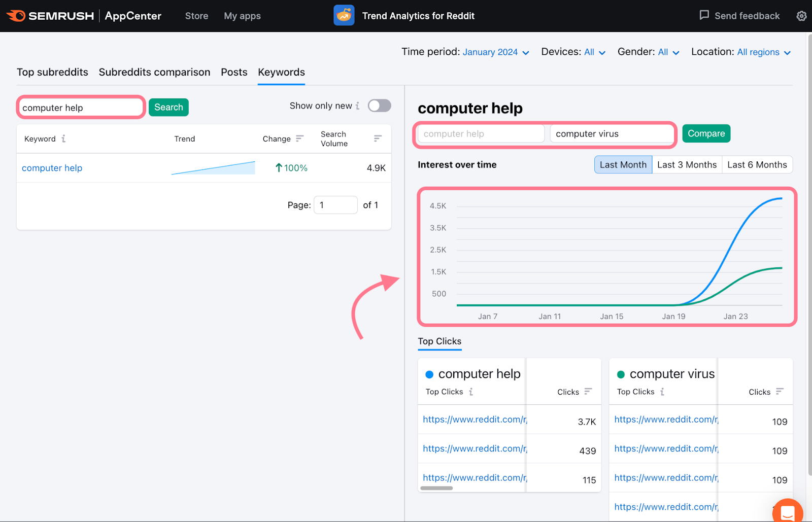
Task: Select the Last Month time range
Action: 623,165
